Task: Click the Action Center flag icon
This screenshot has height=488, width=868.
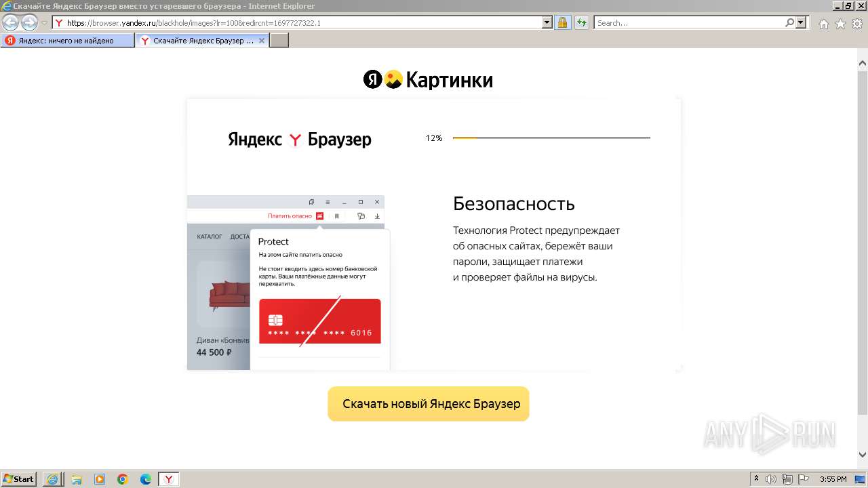Action: (x=804, y=479)
